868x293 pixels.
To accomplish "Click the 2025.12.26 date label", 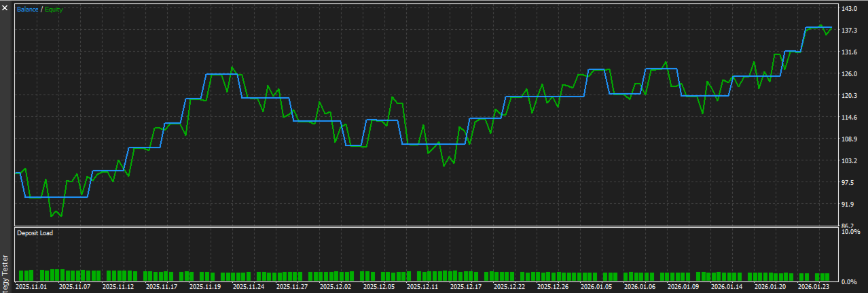I will point(553,287).
